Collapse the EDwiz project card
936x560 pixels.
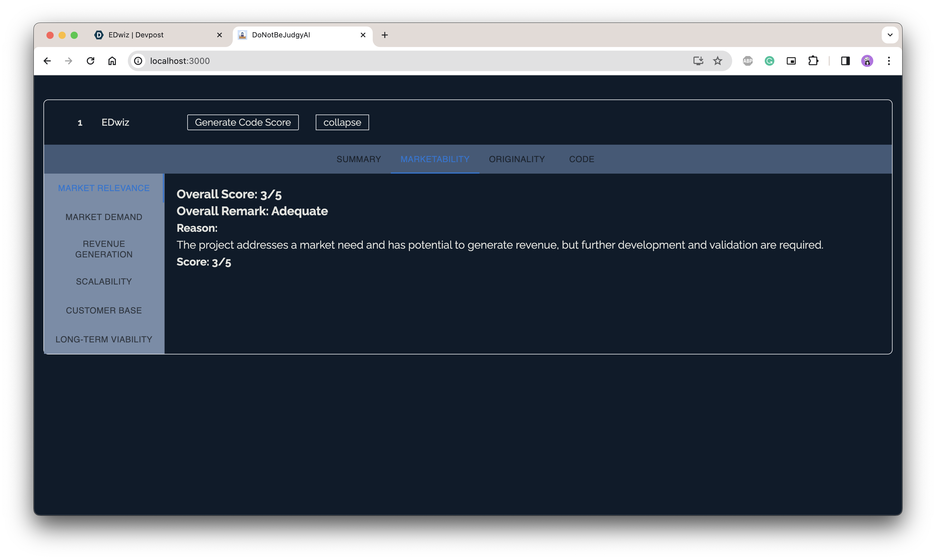342,122
